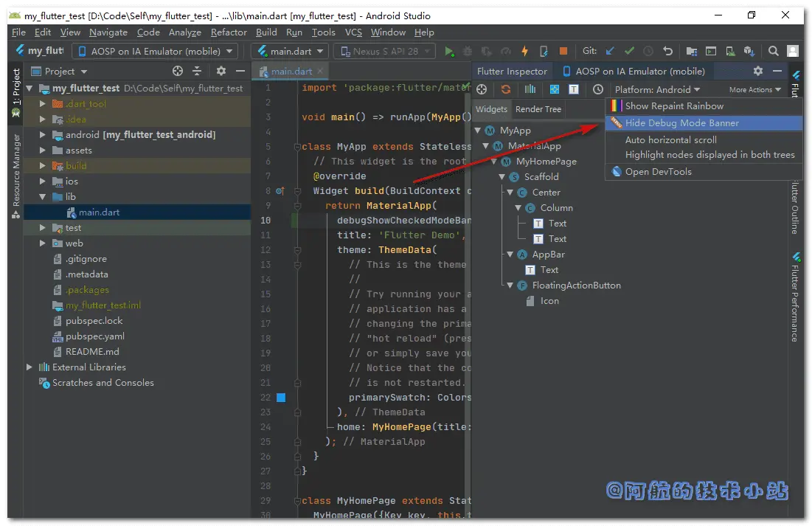812x526 pixels.
Task: Toggle Hide Debug Mode Banner option
Action: point(681,123)
